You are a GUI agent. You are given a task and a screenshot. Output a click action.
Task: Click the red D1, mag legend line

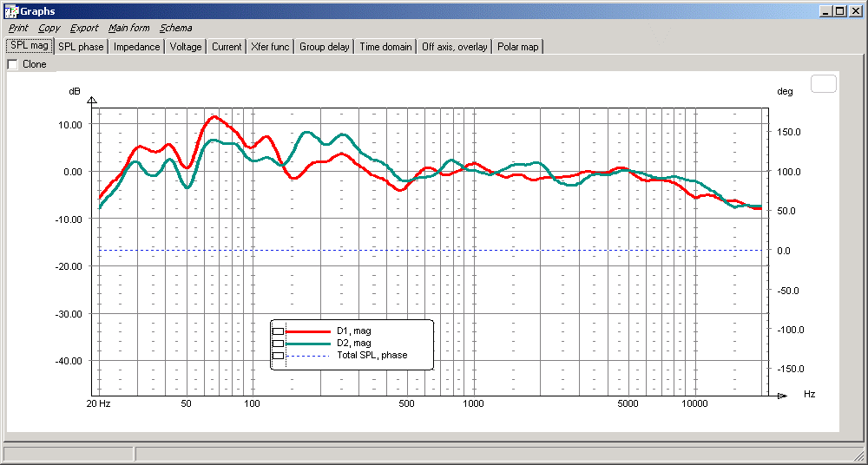308,331
